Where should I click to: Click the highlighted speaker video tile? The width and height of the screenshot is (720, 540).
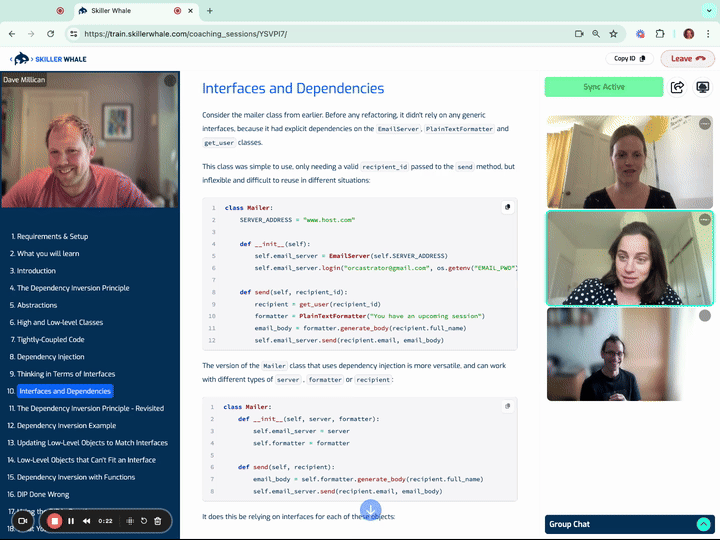(x=630, y=258)
